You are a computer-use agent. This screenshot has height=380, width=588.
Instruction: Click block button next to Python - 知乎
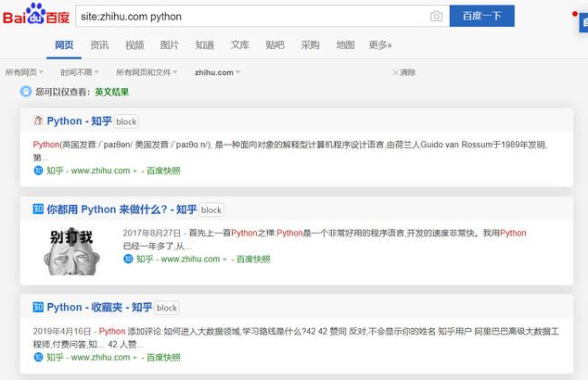pos(126,121)
